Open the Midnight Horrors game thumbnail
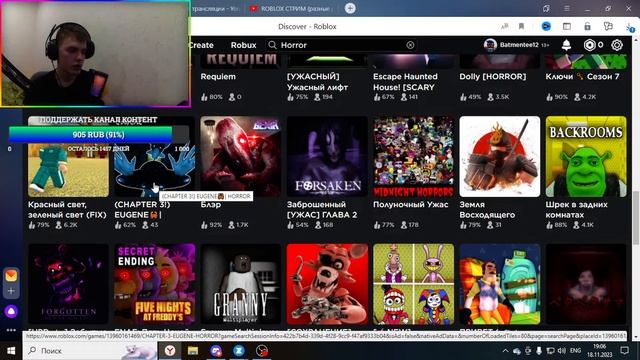Image resolution: width=640 pixels, height=360 pixels. point(413,156)
